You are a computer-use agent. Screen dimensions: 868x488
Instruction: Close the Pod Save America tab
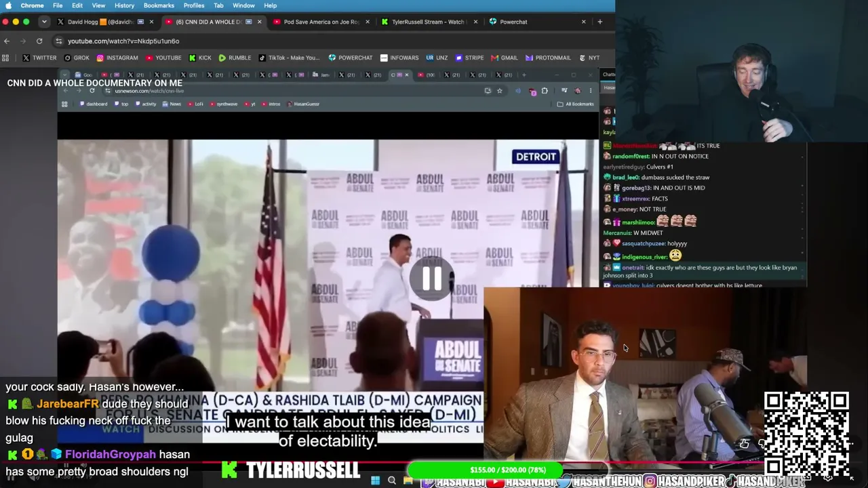click(x=368, y=22)
